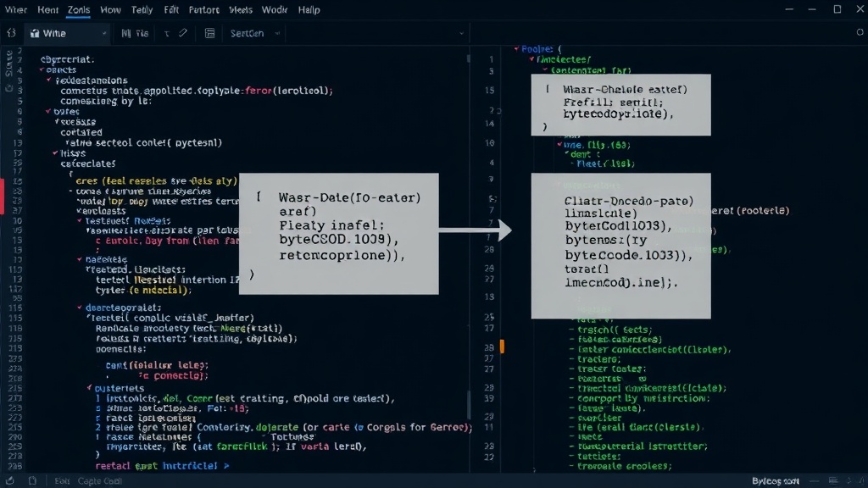Viewport: 868px width, 488px height.
Task: Select the 'tatticte:' entry in the right pane
Action: pyautogui.click(x=599, y=457)
